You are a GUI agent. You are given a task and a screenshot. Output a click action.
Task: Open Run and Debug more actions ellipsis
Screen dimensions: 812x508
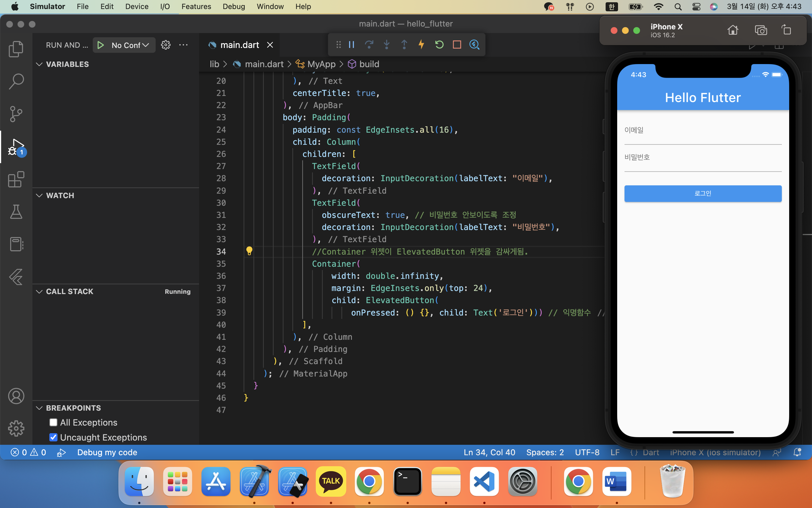pyautogui.click(x=183, y=45)
